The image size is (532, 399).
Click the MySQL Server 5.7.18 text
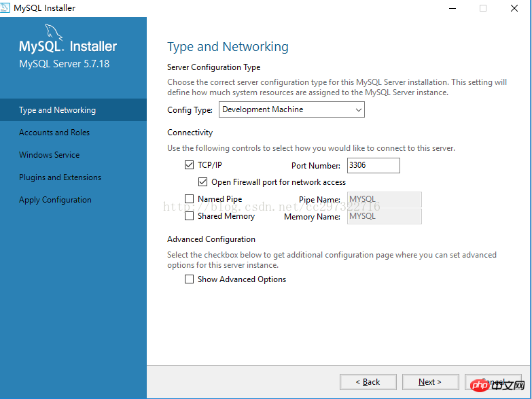(x=64, y=64)
